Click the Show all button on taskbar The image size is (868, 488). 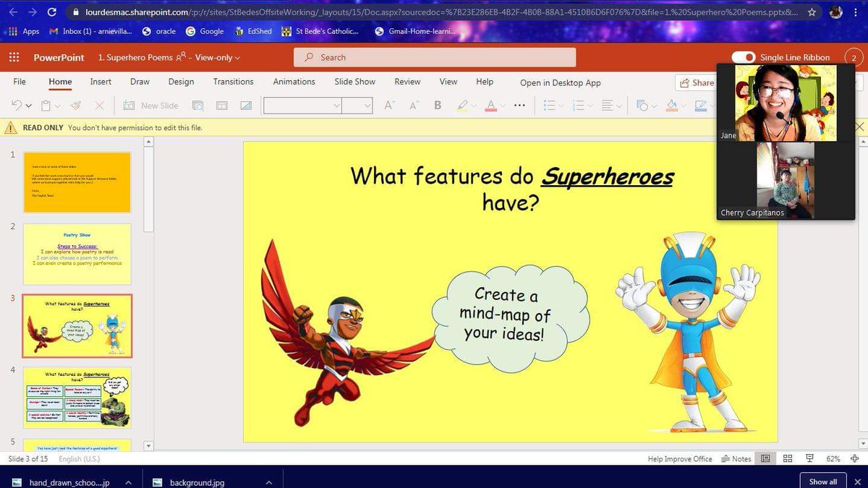point(822,481)
